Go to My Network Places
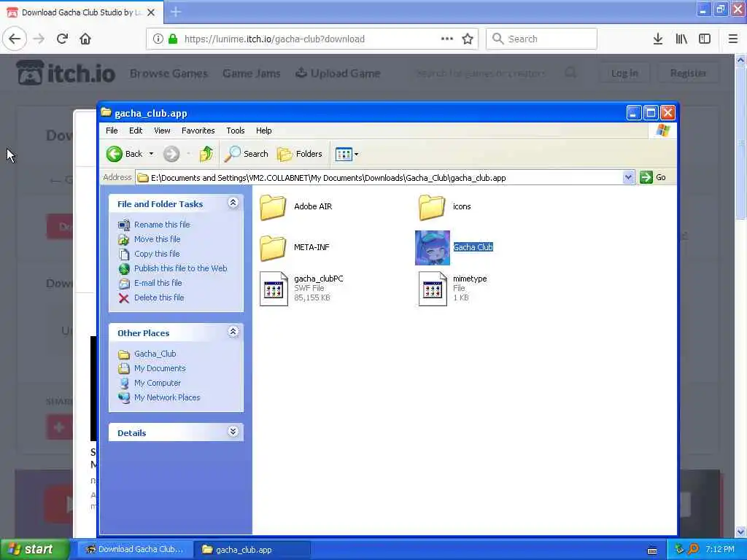 pos(167,397)
